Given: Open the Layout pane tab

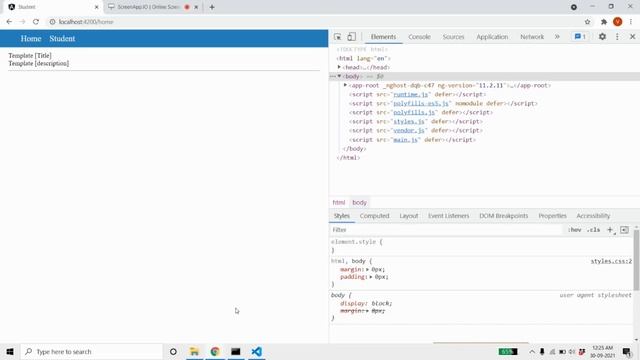Looking at the screenshot, I should click(x=409, y=216).
